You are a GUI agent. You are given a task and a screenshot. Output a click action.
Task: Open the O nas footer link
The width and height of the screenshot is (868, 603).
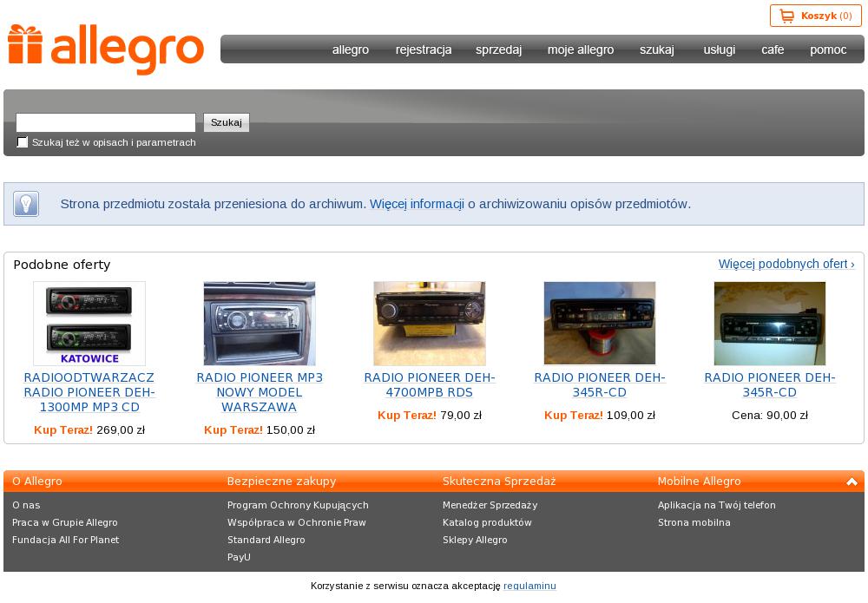(x=26, y=505)
